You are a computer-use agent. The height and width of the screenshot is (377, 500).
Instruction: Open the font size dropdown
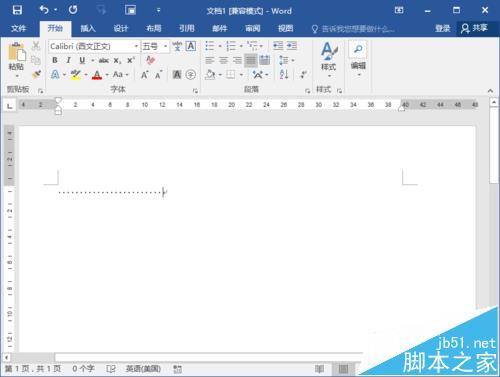tap(165, 46)
